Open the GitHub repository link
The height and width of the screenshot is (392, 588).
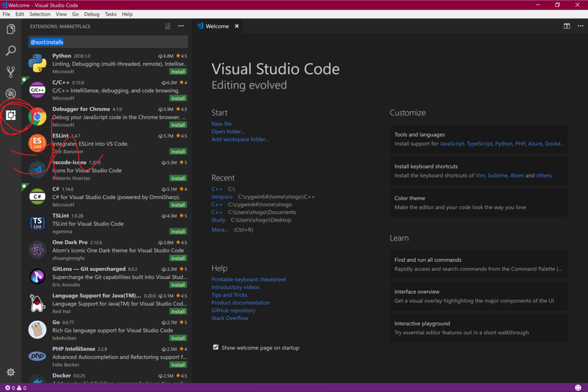(233, 311)
